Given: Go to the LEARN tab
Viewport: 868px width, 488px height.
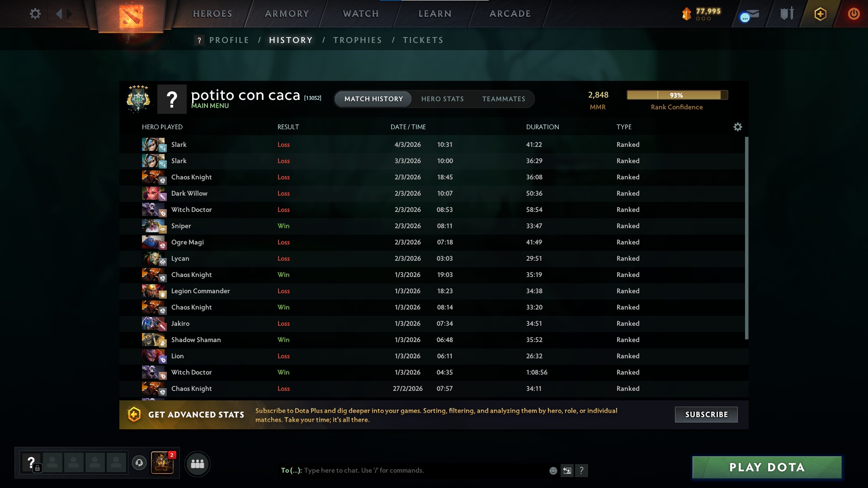Looking at the screenshot, I should click(x=435, y=14).
